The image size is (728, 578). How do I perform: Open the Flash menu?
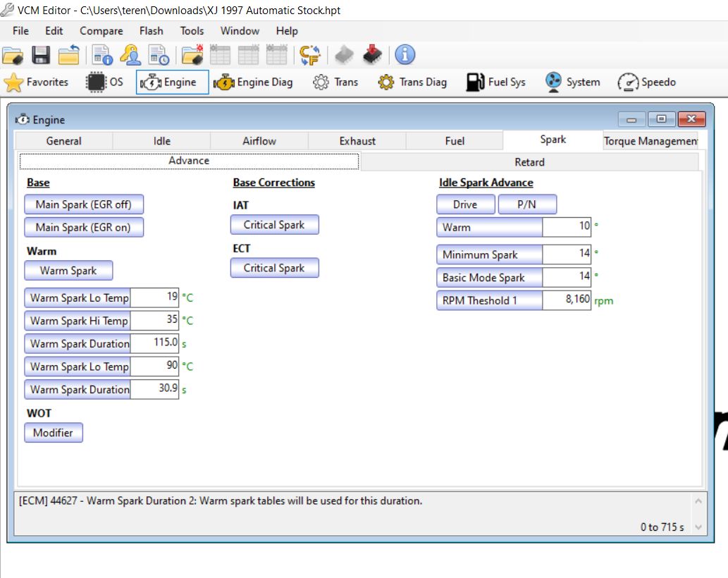point(151,31)
